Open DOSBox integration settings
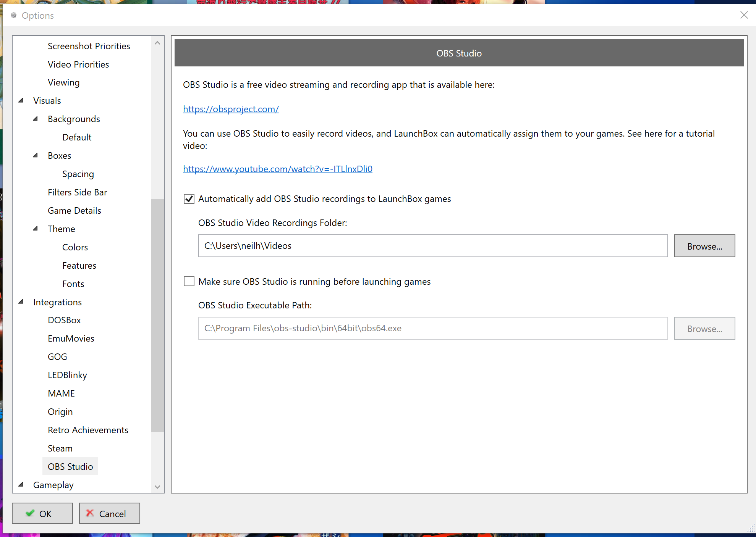Screen dimensions: 756x537 (64, 320)
